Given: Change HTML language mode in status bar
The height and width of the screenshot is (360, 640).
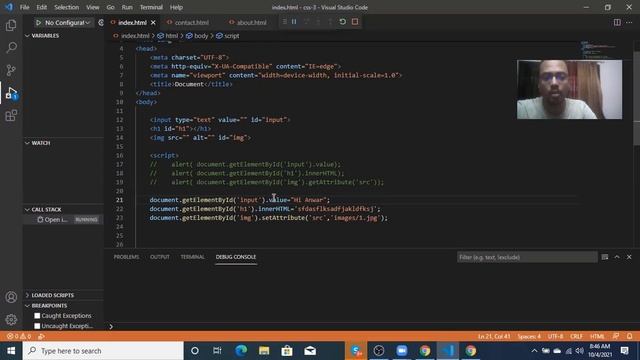Looking at the screenshot, I should pyautogui.click(x=597, y=336).
